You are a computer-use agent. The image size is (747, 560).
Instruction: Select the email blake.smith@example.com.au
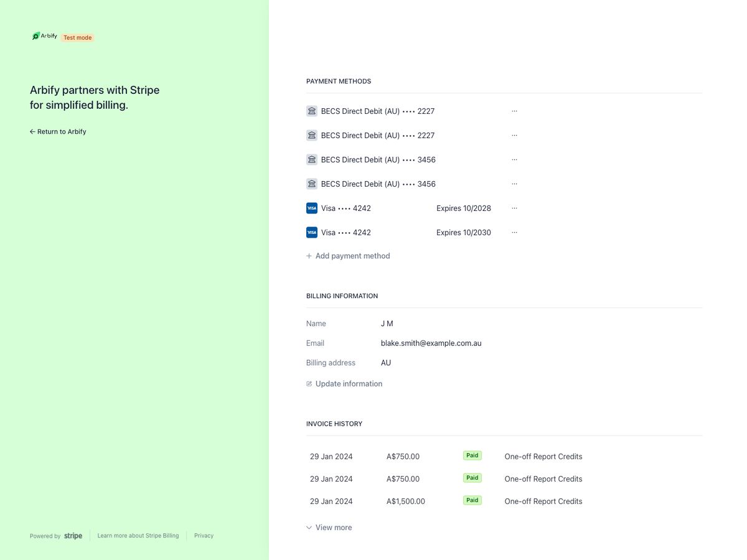point(431,343)
